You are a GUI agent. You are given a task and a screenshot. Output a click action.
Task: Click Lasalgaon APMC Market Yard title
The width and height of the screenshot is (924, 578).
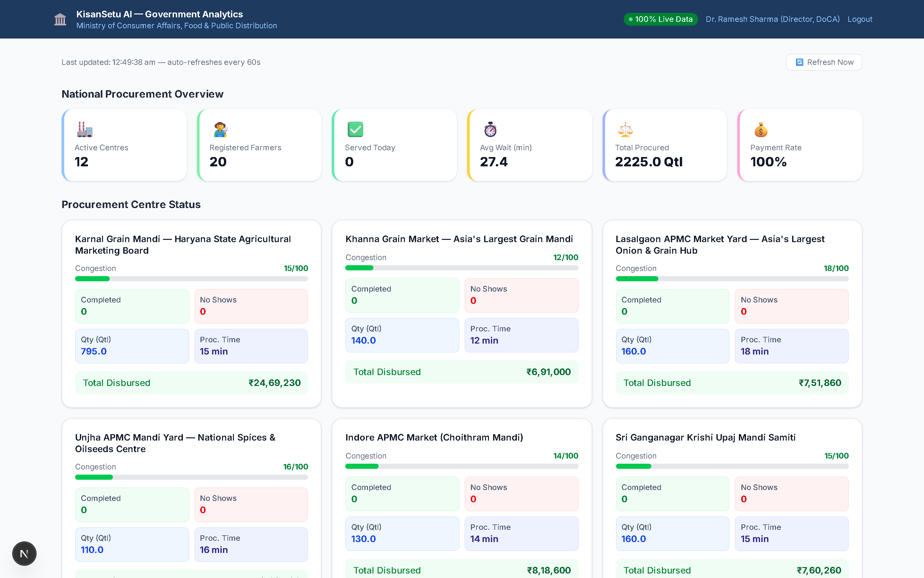[720, 245]
